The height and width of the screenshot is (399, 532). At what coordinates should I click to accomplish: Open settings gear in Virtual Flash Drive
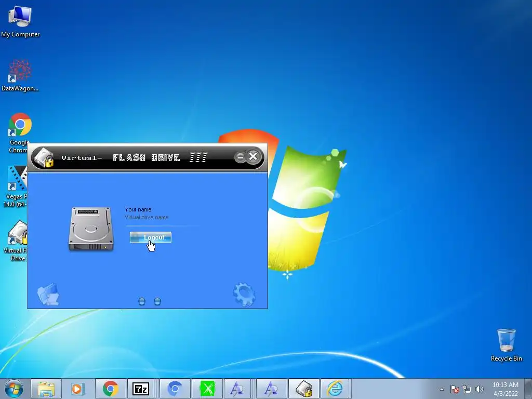coord(244,295)
